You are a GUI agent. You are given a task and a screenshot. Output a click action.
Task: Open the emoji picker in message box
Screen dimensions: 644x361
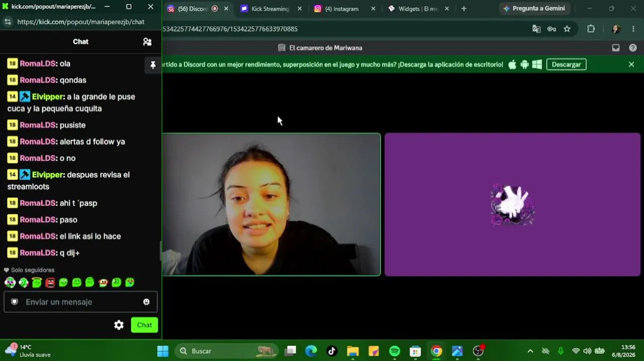coord(146,302)
